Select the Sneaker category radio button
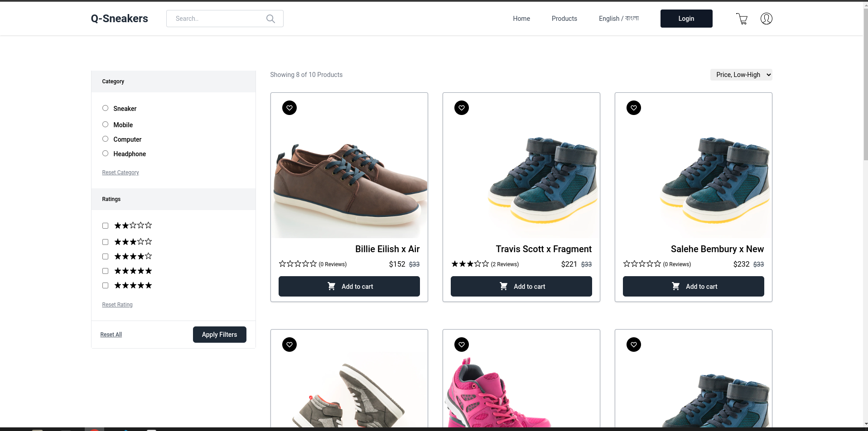 point(105,108)
